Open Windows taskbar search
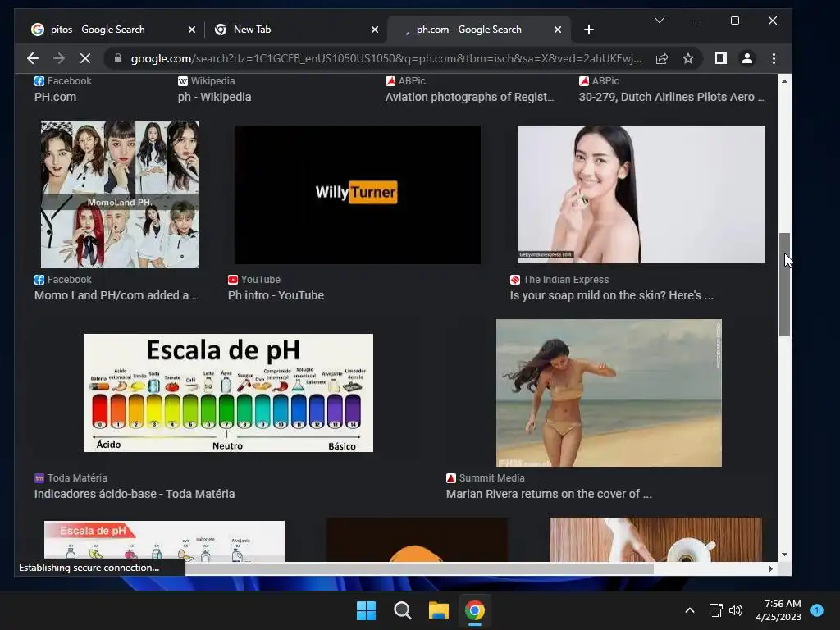Screen dimensions: 840x630 pyautogui.click(x=402, y=610)
